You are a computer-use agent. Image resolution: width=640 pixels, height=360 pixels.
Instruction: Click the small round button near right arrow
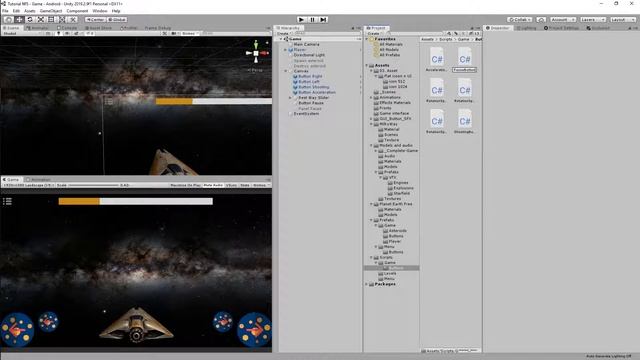[x=223, y=322]
